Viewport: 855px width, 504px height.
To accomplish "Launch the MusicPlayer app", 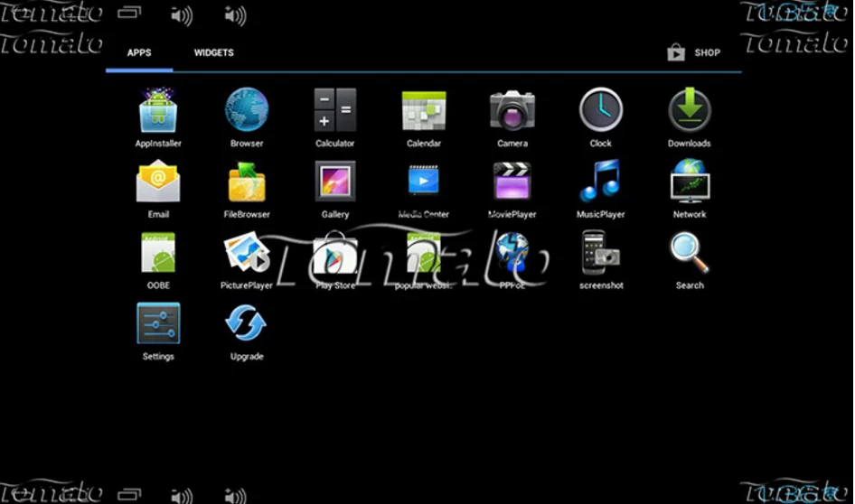I will click(x=600, y=181).
